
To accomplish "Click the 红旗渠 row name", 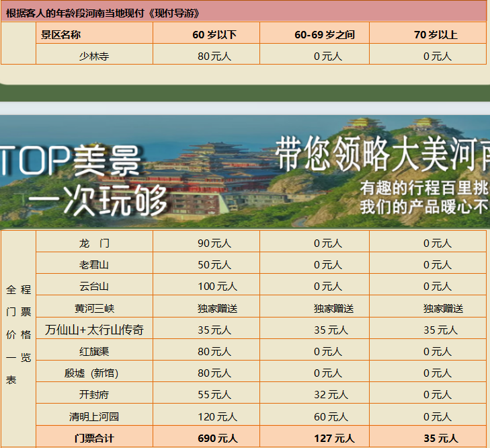I will (94, 351).
